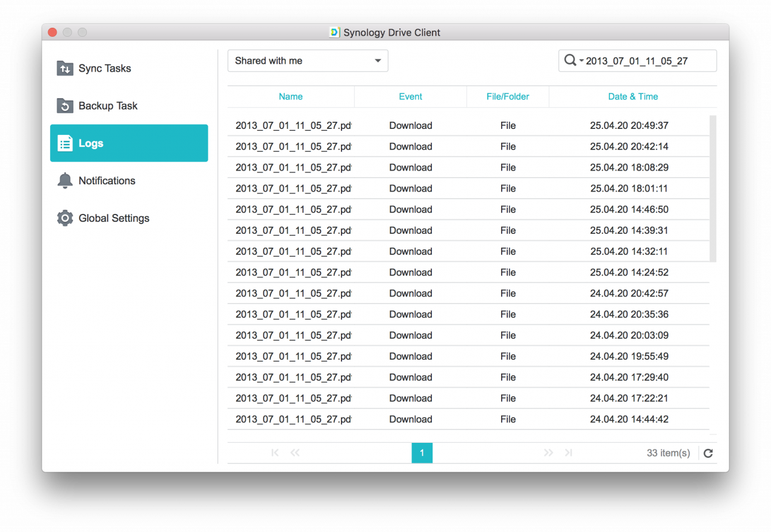Select page 1 button in pagination
The width and height of the screenshot is (771, 532).
coord(422,453)
